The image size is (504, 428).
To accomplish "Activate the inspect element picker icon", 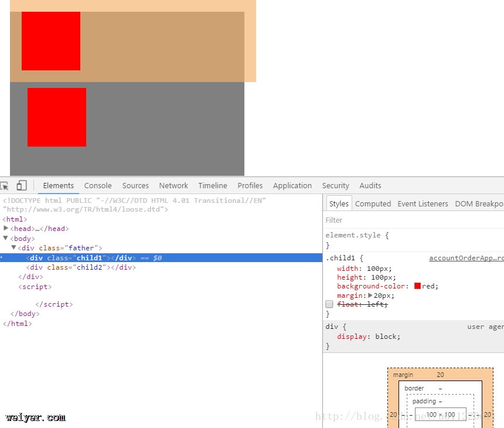I will 4,185.
